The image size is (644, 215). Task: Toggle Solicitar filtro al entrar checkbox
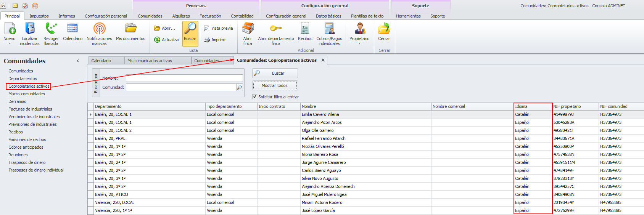[x=255, y=97]
